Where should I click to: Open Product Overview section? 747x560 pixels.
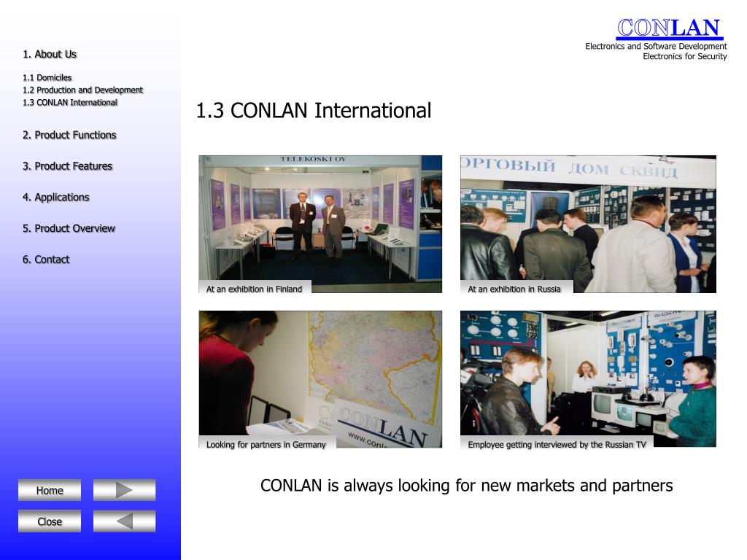(x=69, y=228)
